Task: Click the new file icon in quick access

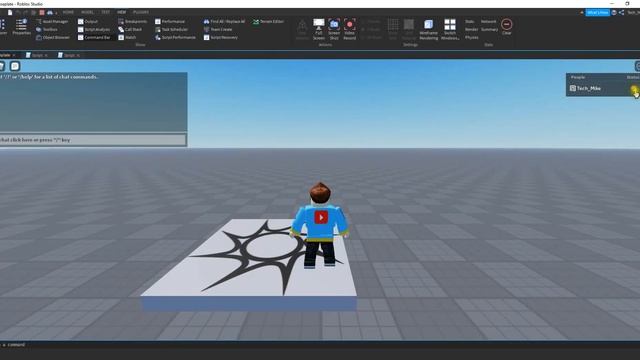Action: tap(10, 13)
